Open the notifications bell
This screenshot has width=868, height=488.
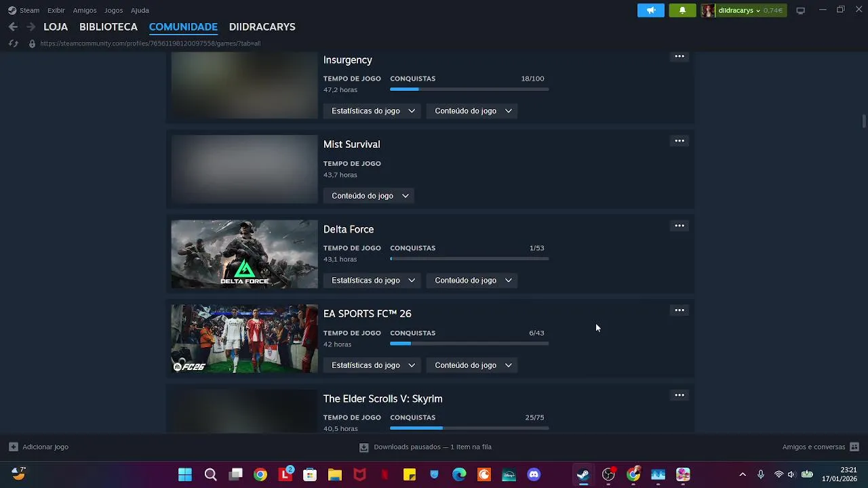pyautogui.click(x=682, y=10)
